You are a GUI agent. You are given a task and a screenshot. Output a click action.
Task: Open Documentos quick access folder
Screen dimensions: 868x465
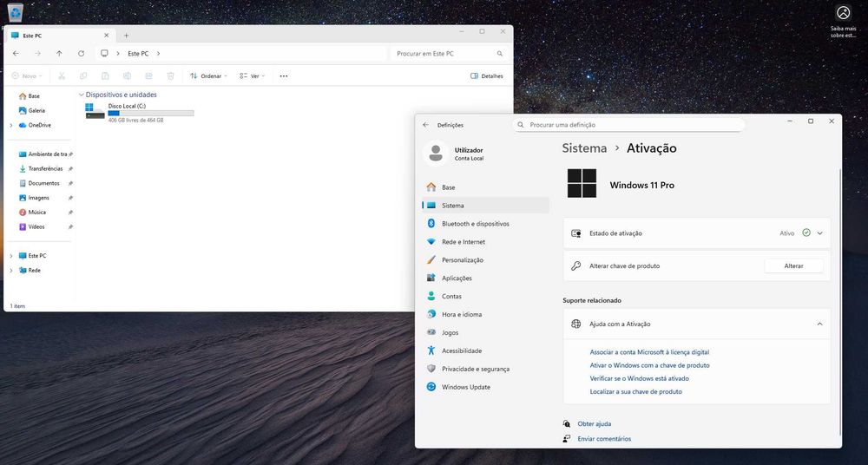pyautogui.click(x=42, y=183)
